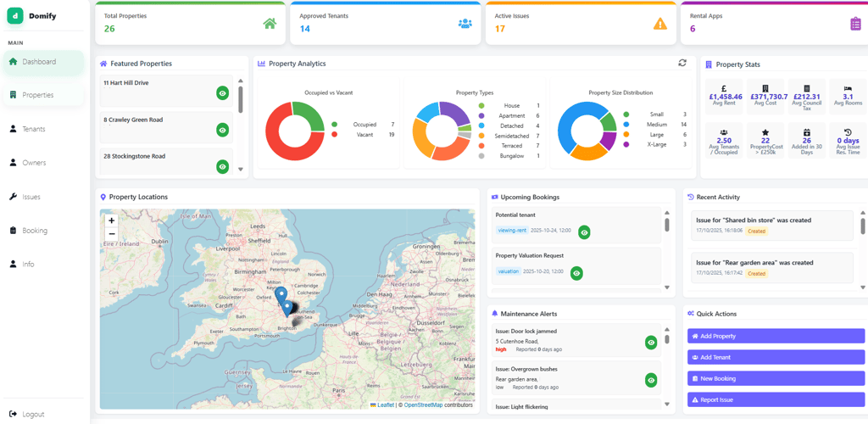Click the Added in 30 Days calendar tile
Image resolution: width=868 pixels, height=424 pixels.
tap(807, 141)
